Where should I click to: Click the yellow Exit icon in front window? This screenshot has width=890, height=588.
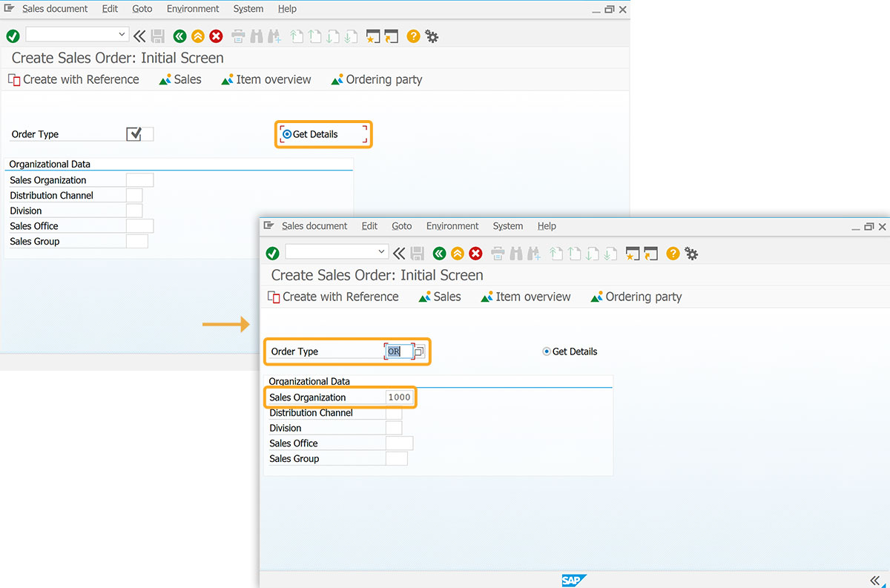coord(457,253)
